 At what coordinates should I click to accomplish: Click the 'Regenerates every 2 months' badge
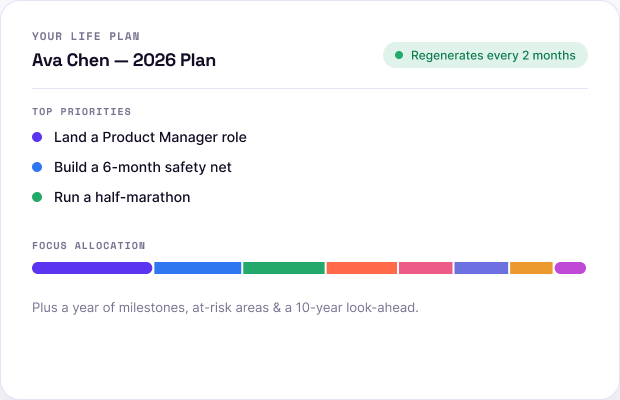coord(485,55)
